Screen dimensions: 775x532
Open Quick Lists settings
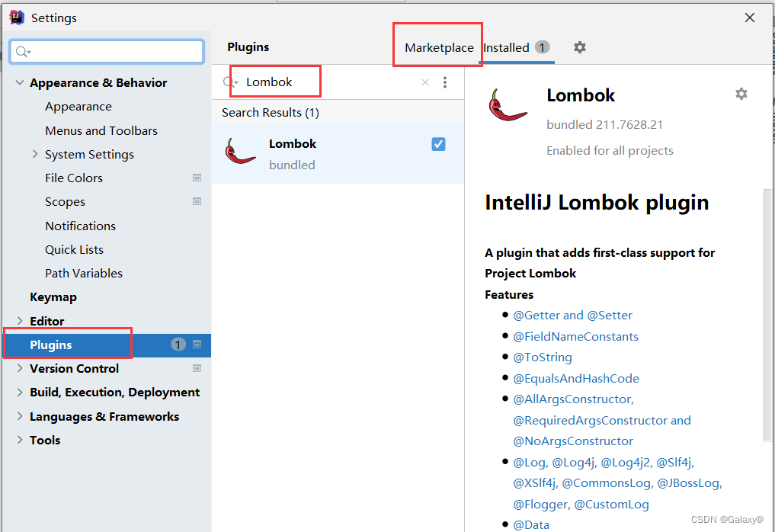(x=74, y=250)
